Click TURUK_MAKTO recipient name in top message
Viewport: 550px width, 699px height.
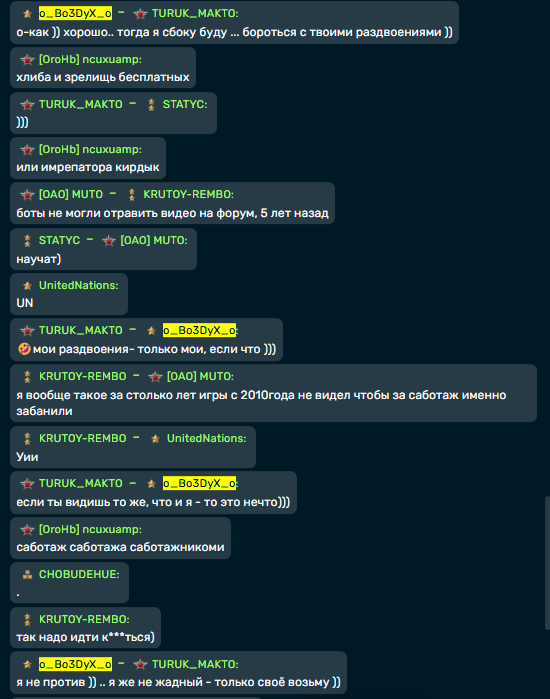(195, 14)
